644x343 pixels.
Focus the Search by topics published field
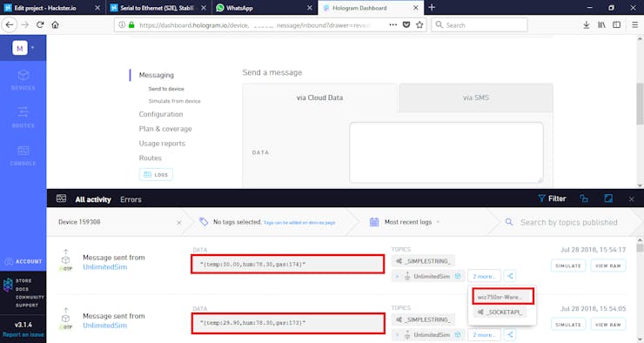[x=569, y=222]
